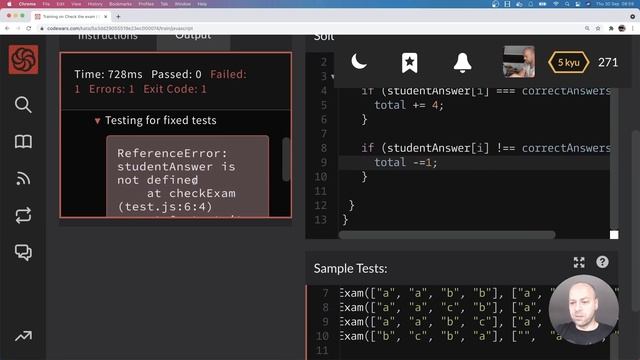Reload the page with refresh button
Screen dimensions: 640x360
(x=29, y=28)
